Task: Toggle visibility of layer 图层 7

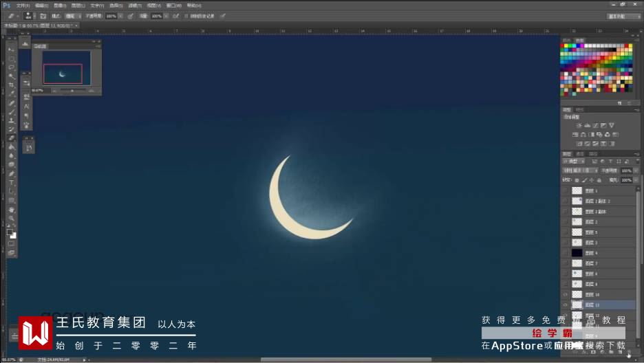Action: 565,263
